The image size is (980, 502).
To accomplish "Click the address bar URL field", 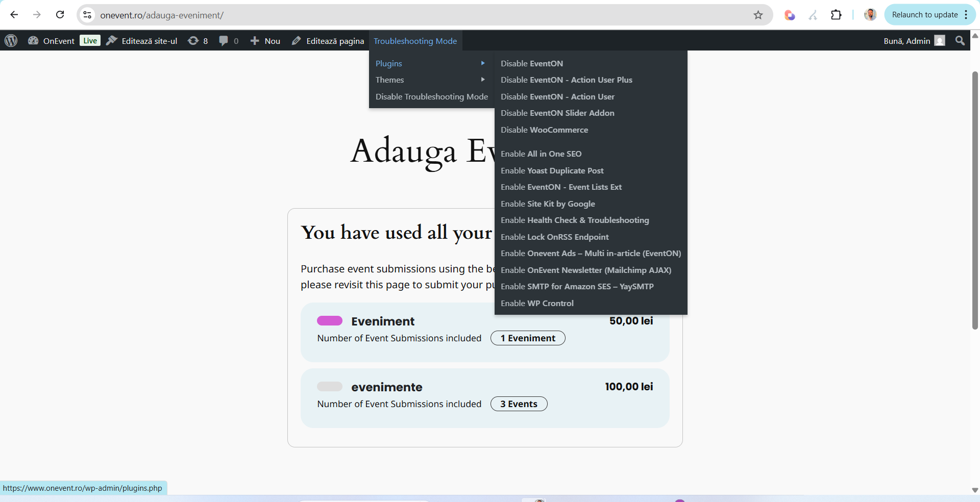I will tap(408, 15).
